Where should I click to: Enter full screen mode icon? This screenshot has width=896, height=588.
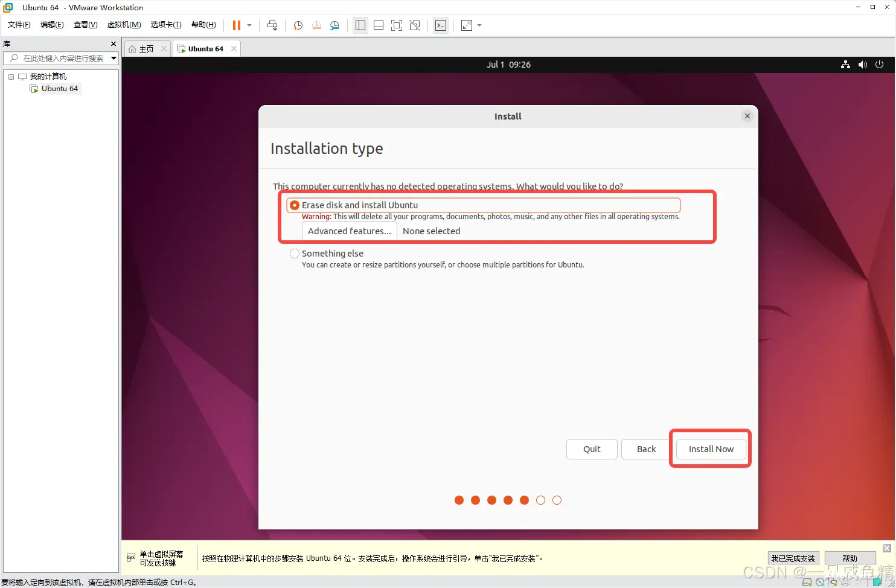397,25
